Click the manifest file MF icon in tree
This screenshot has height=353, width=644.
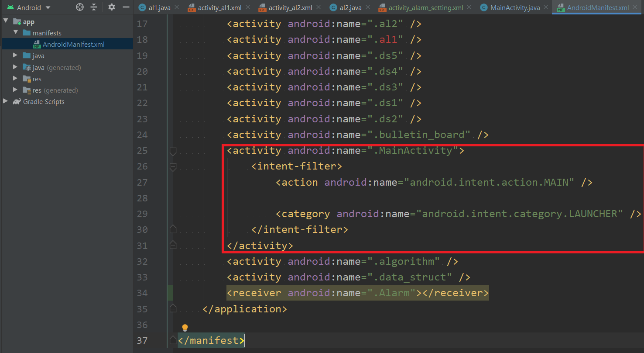click(37, 44)
